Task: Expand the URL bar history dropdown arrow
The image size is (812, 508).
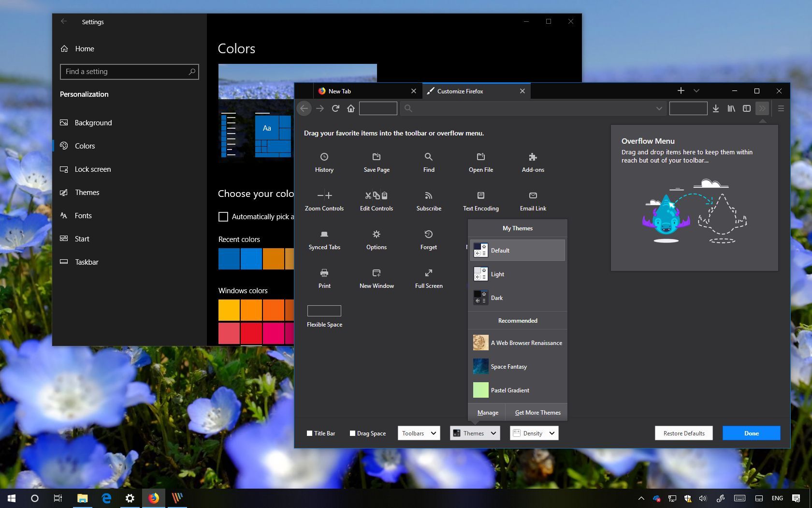Action: [659, 108]
